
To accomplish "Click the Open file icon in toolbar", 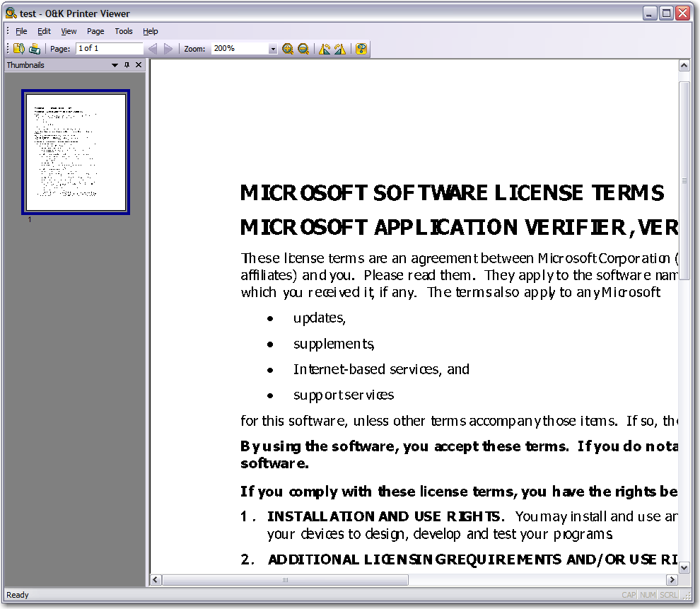I will [x=19, y=49].
